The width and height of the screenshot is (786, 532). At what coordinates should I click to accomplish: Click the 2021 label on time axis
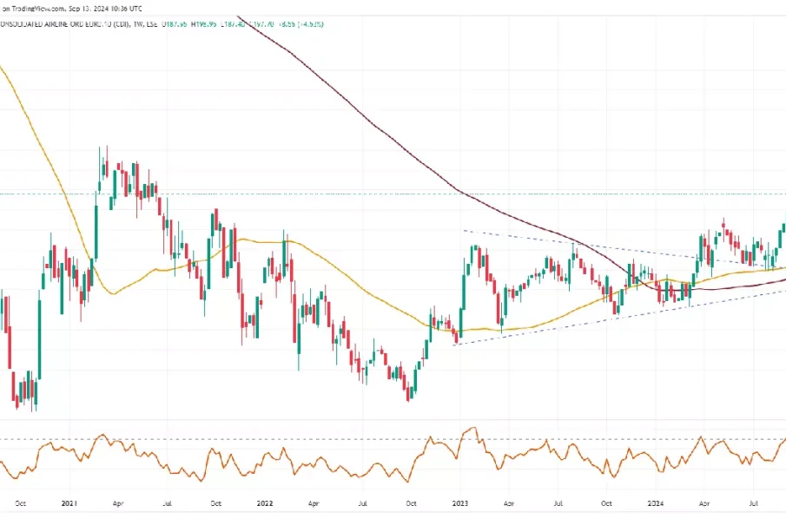[69, 502]
